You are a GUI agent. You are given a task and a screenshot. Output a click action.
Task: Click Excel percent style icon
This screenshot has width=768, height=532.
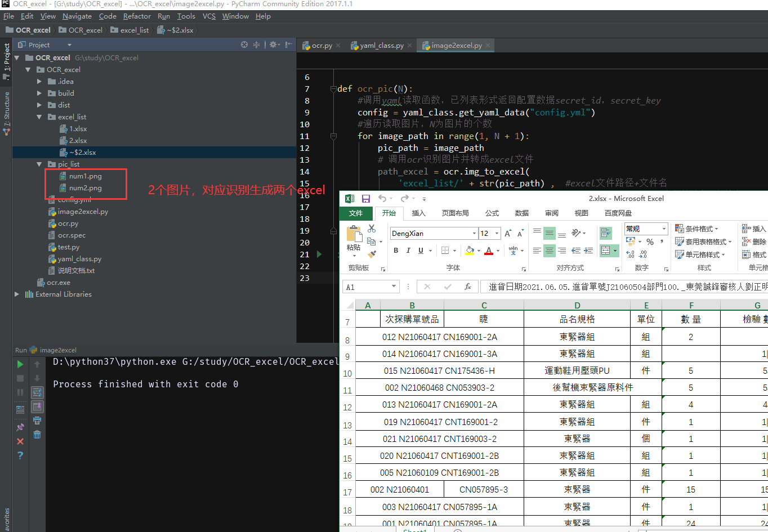[x=650, y=242]
